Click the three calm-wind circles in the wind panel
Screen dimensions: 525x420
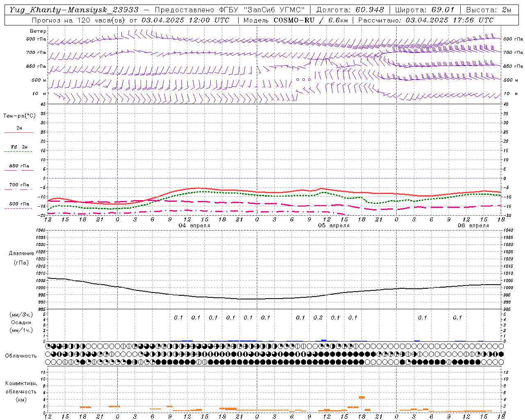[x=304, y=80]
